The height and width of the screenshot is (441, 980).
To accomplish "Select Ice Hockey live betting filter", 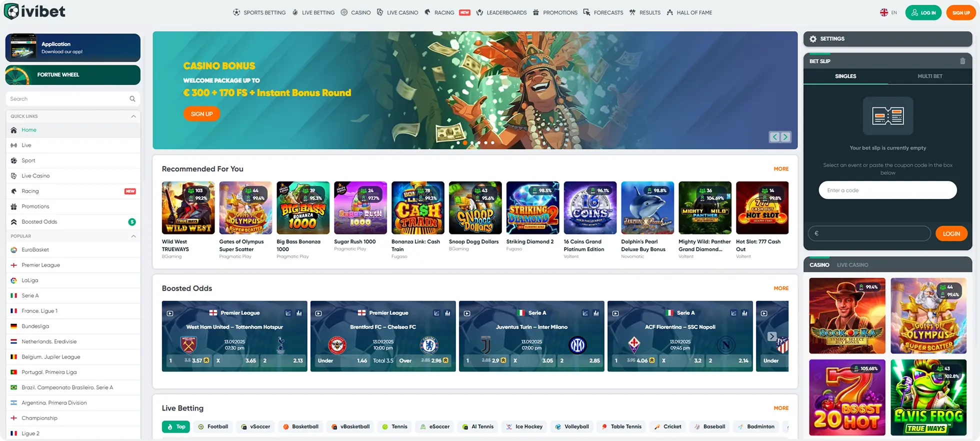I will [524, 427].
